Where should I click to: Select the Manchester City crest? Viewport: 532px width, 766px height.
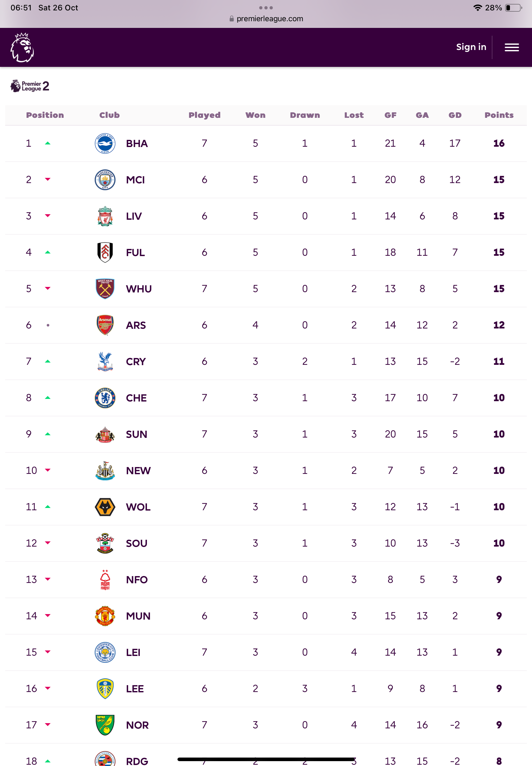(x=105, y=180)
